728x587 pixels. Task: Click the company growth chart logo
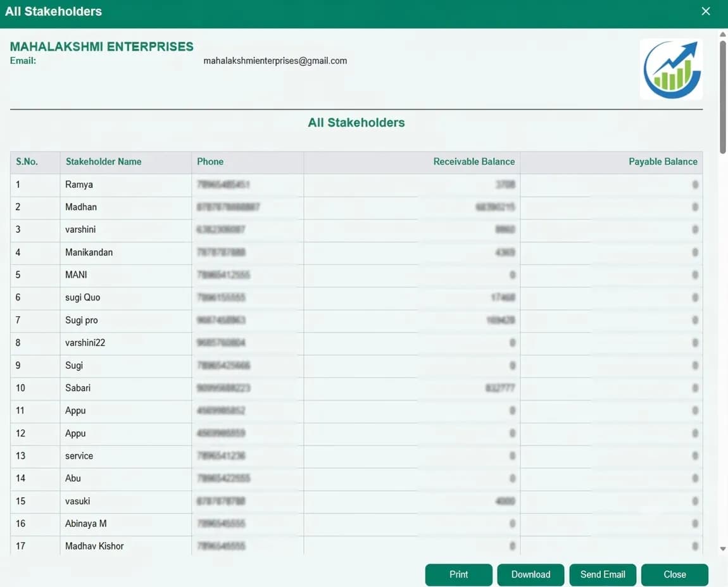672,69
